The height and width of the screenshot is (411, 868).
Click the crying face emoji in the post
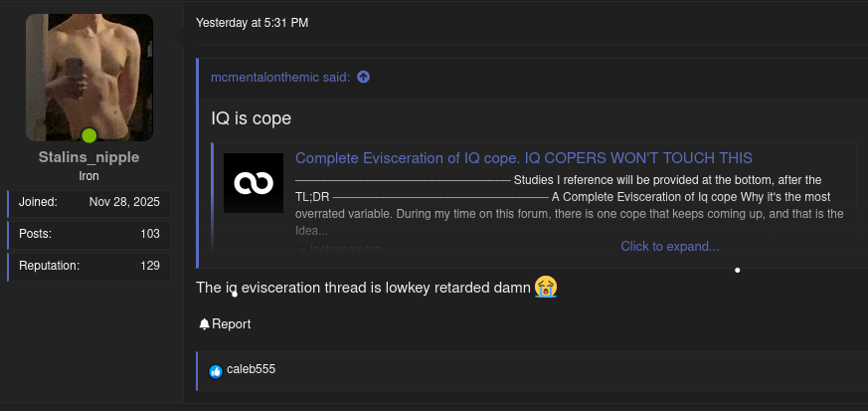coord(545,287)
